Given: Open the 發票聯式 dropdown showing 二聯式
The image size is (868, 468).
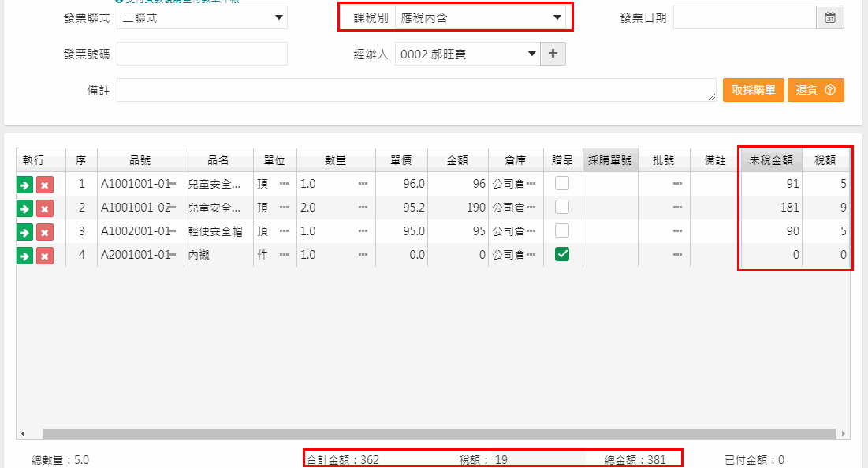Looking at the screenshot, I should [x=202, y=17].
